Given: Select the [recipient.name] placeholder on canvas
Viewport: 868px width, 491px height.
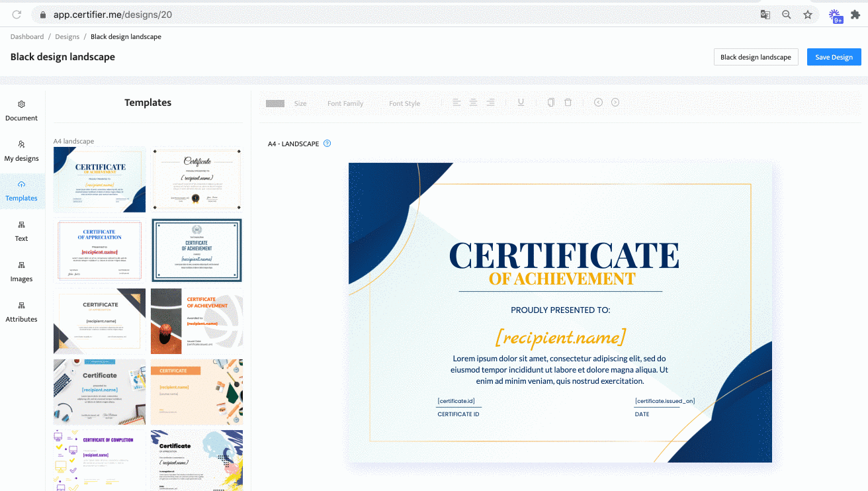Looking at the screenshot, I should click(560, 337).
